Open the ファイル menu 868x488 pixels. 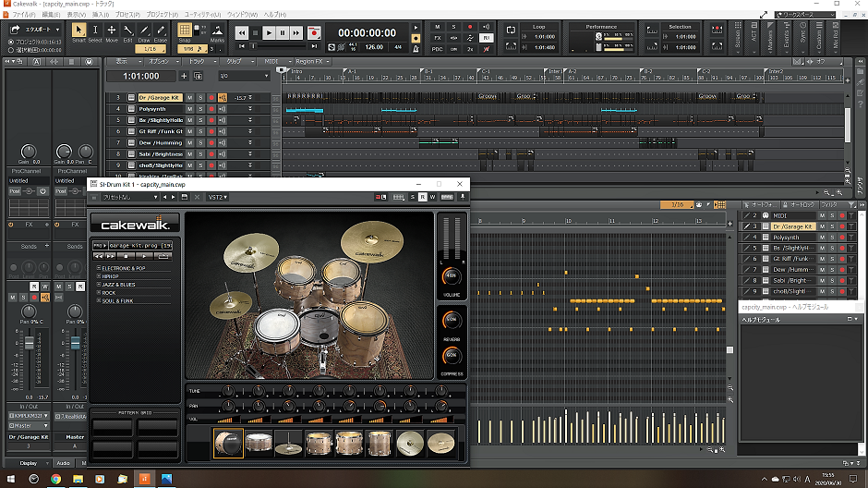click(x=23, y=15)
